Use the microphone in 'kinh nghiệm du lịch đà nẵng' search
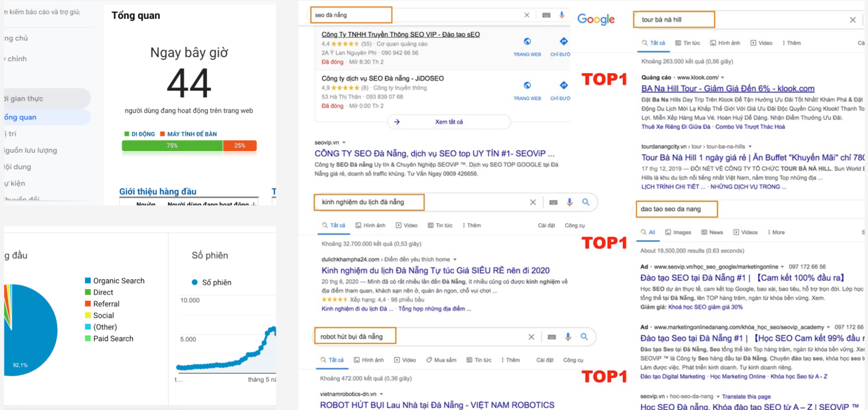 pyautogui.click(x=570, y=202)
